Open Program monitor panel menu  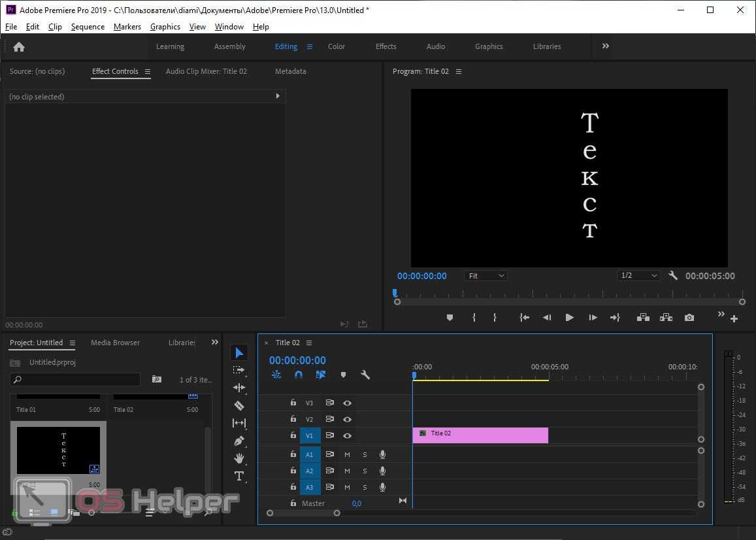(459, 71)
